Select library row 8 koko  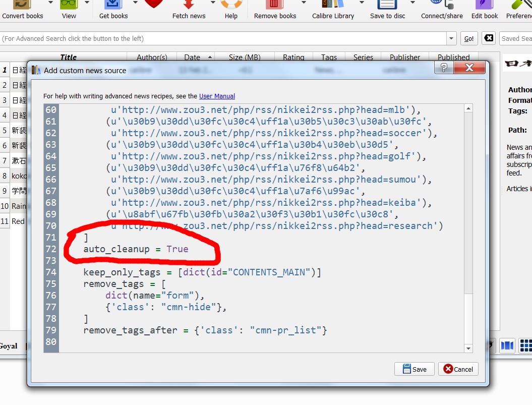tap(14, 176)
